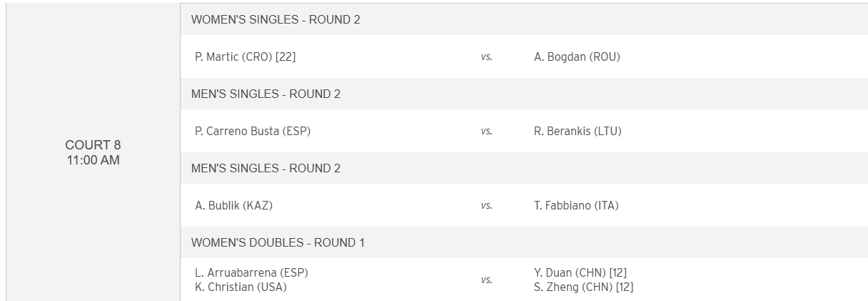Click the Women's Singles - Round 2 header
868x301 pixels.
[276, 20]
